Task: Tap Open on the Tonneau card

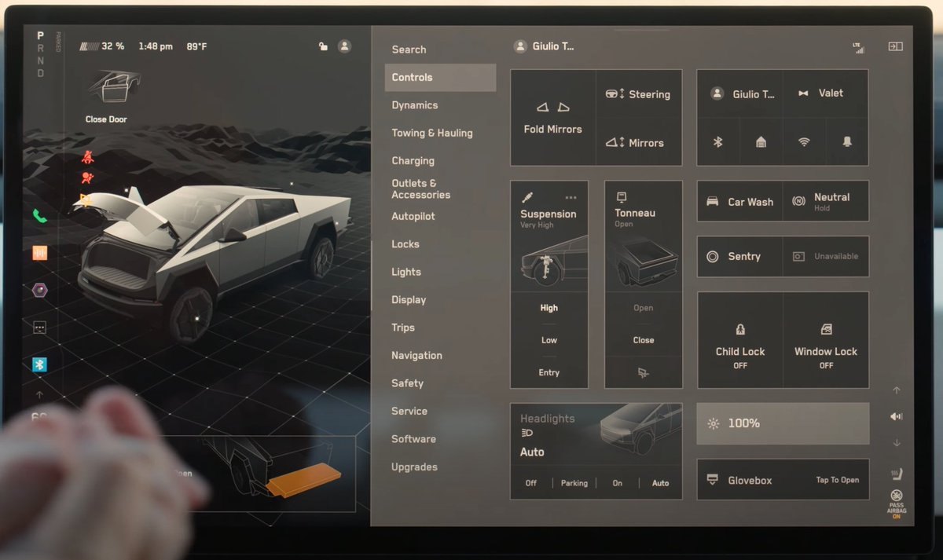Action: tap(643, 308)
